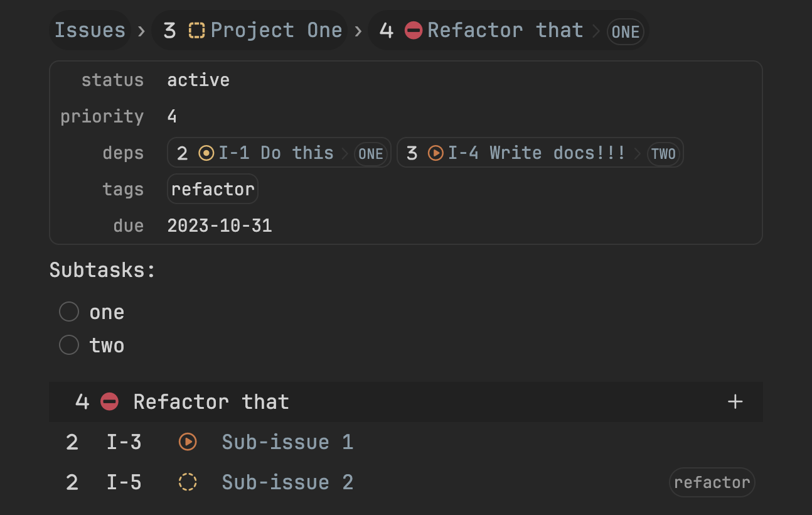Click the ONE badge on I-1 dependency
Viewport: 812px width, 515px height.
(370, 154)
